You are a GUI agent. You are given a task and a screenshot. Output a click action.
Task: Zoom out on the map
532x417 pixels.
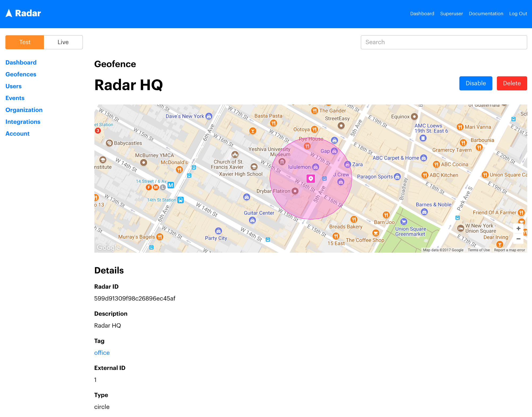(x=518, y=239)
